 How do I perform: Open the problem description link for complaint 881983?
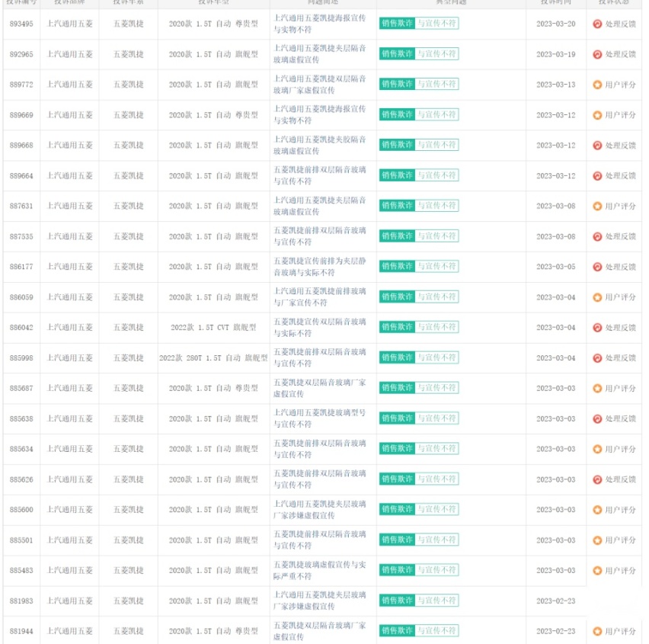tap(319, 601)
